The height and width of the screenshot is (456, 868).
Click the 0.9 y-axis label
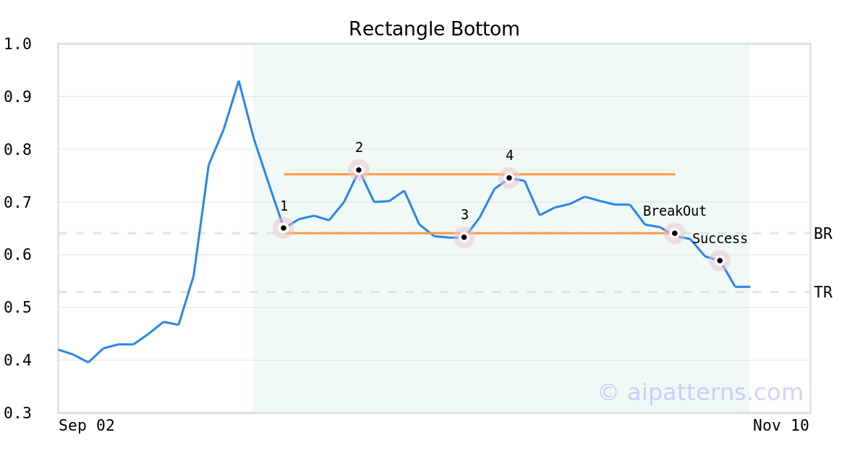coord(17,97)
